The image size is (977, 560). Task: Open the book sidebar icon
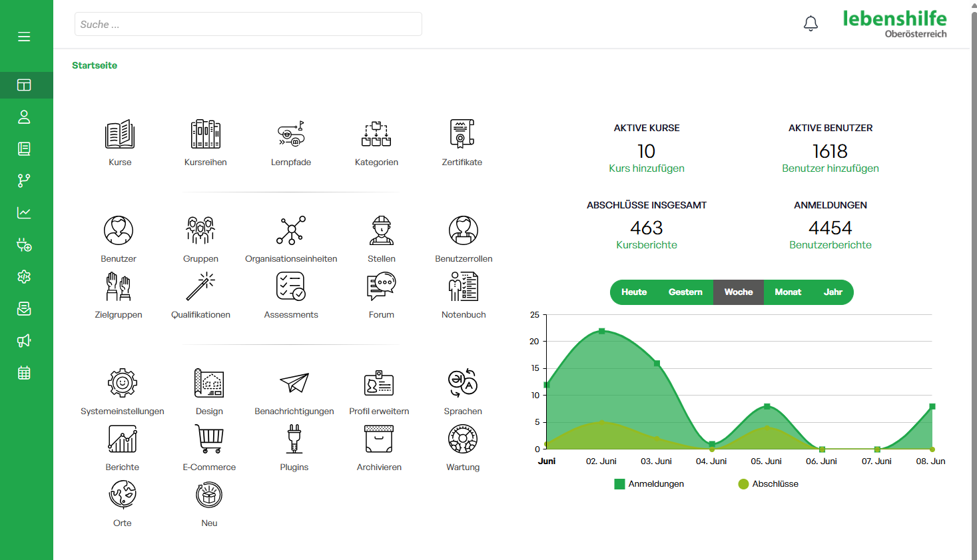pyautogui.click(x=24, y=148)
